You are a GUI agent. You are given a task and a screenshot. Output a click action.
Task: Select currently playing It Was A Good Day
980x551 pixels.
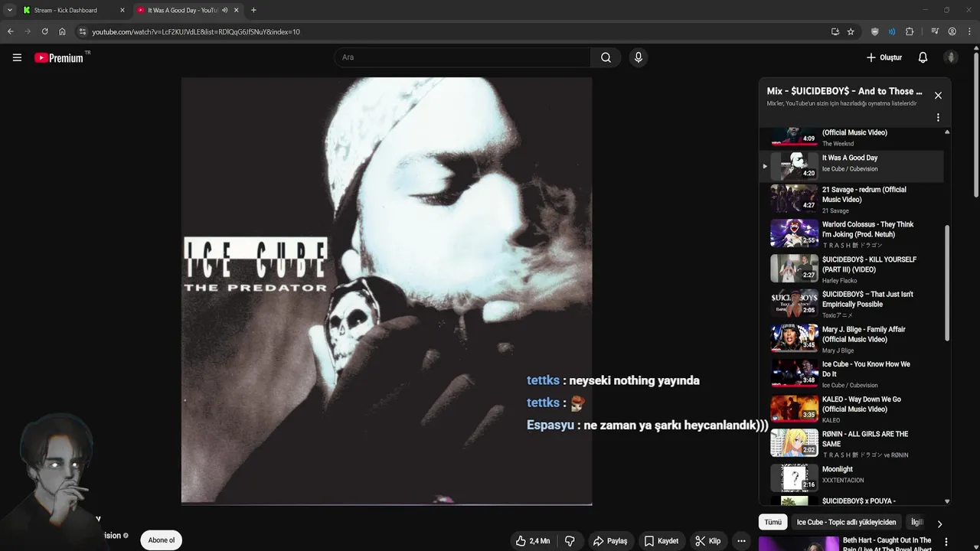(851, 165)
